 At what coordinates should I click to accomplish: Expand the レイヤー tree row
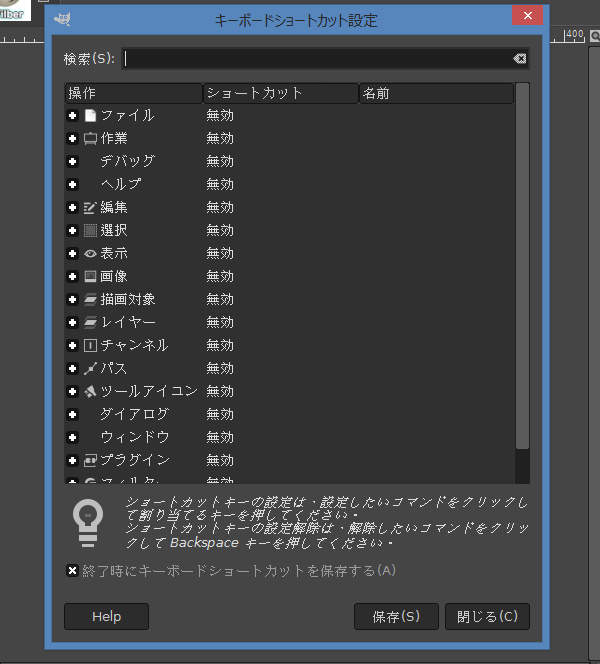pyautogui.click(x=72, y=322)
